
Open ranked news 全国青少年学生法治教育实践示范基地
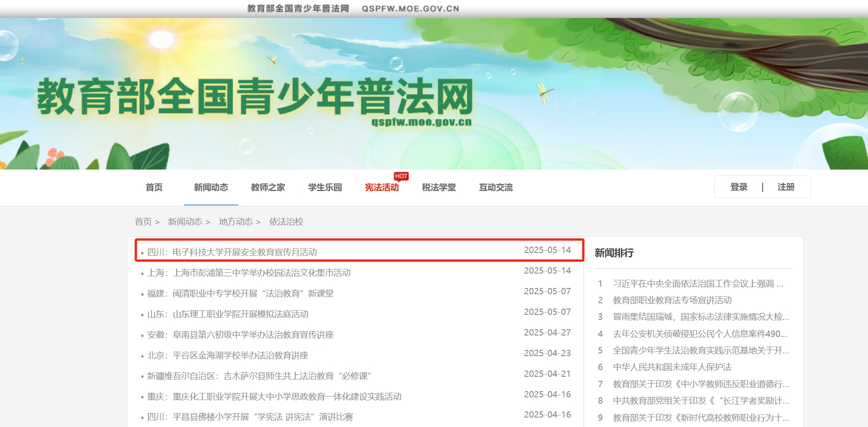pos(701,350)
